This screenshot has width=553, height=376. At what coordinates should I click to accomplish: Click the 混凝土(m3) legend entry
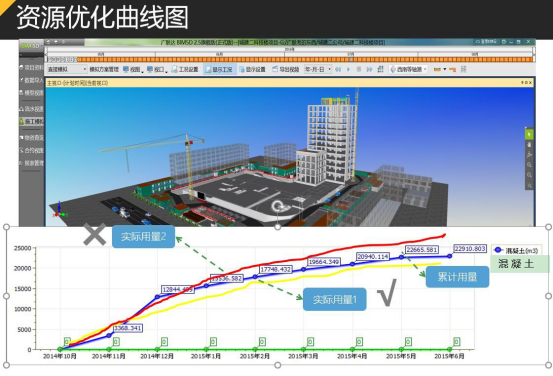[516, 250]
